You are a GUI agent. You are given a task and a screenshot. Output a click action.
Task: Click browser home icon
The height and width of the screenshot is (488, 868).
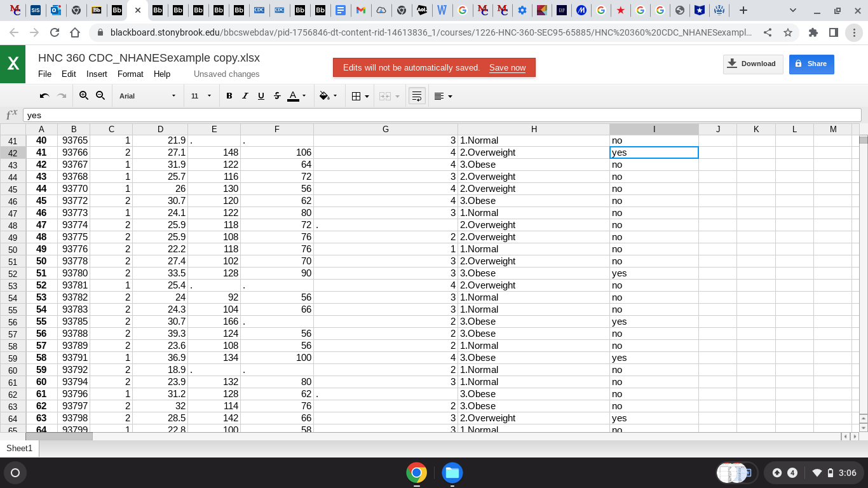75,32
